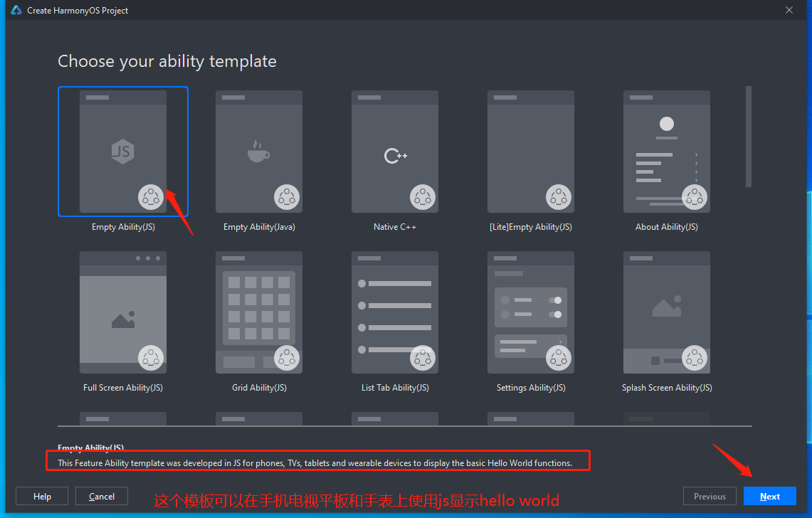Click the Native C++ label text

[x=394, y=227]
